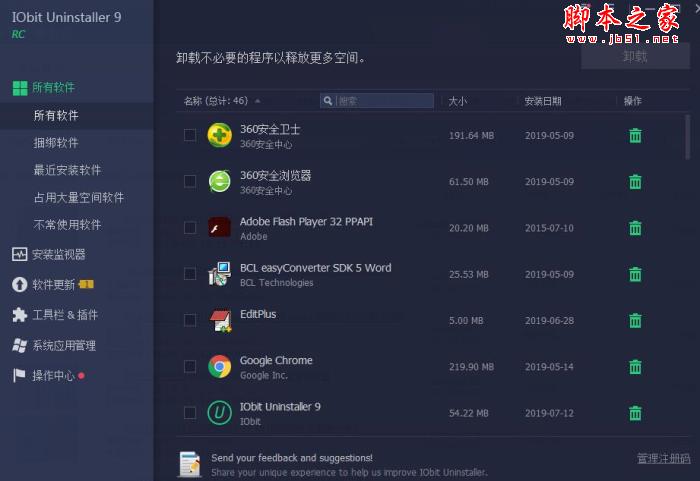Screen dimensions: 700x481
Task: Click the date 2015-07-10
Action: point(549,228)
